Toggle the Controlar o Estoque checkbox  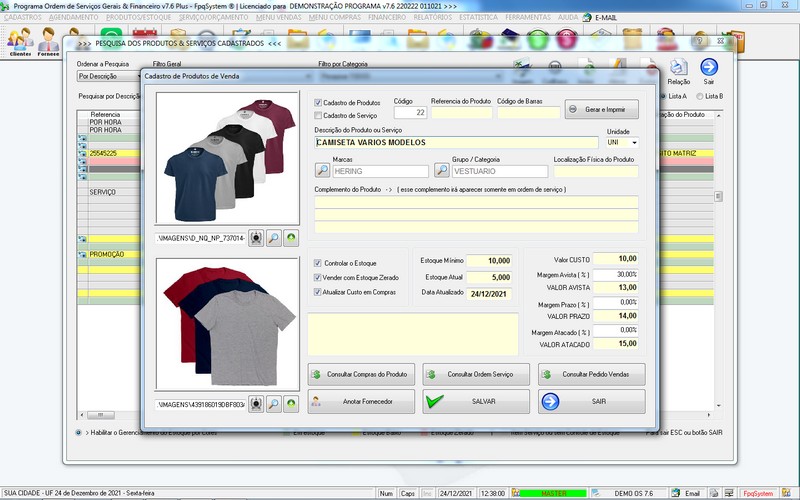pyautogui.click(x=318, y=263)
